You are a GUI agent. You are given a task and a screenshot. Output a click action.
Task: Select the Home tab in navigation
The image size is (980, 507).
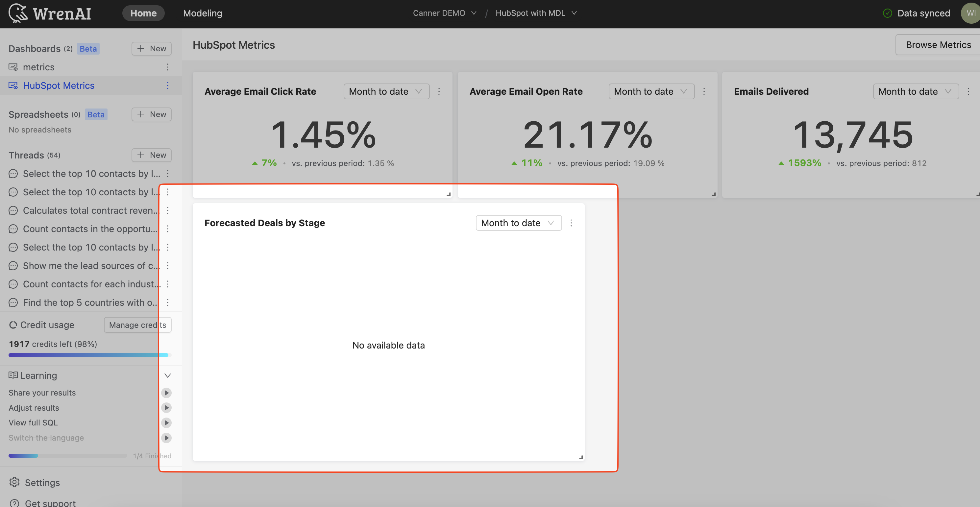tap(143, 13)
